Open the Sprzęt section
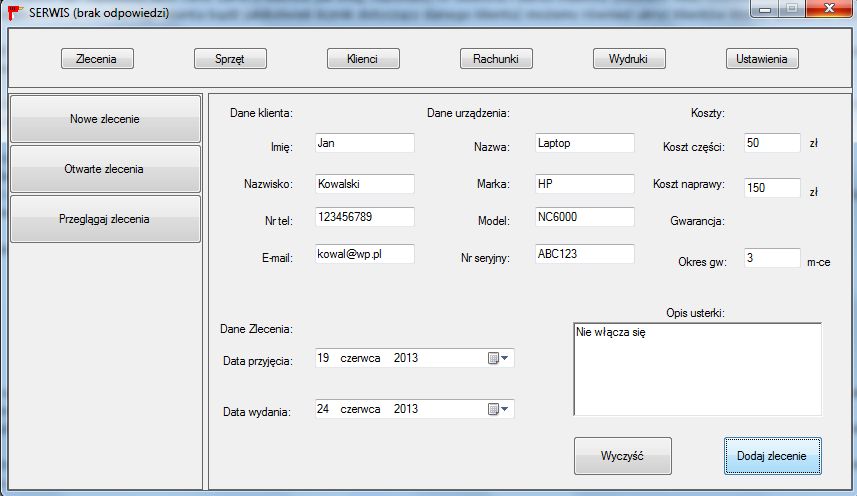 click(x=230, y=58)
